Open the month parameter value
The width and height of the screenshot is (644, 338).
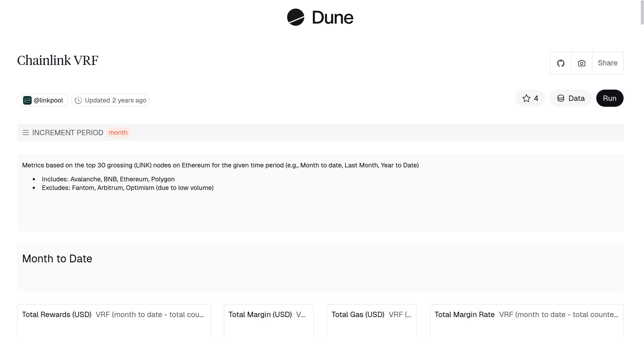[x=118, y=133]
